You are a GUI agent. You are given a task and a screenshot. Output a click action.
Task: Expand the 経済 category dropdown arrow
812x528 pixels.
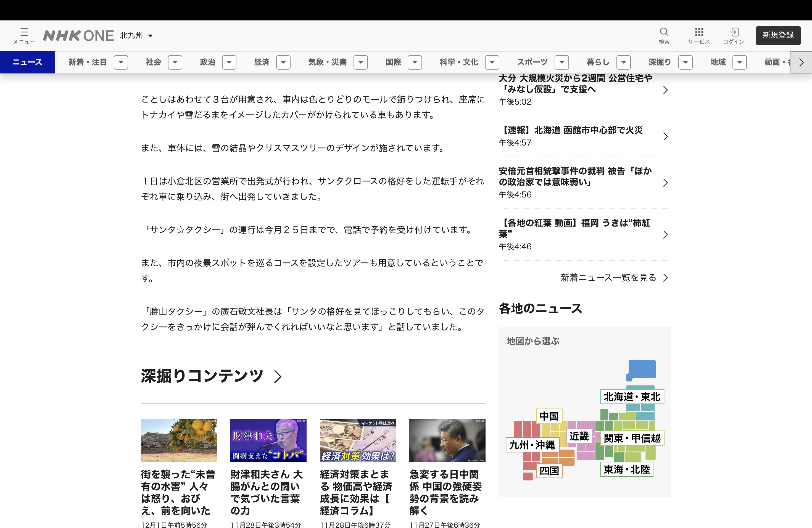(283, 62)
